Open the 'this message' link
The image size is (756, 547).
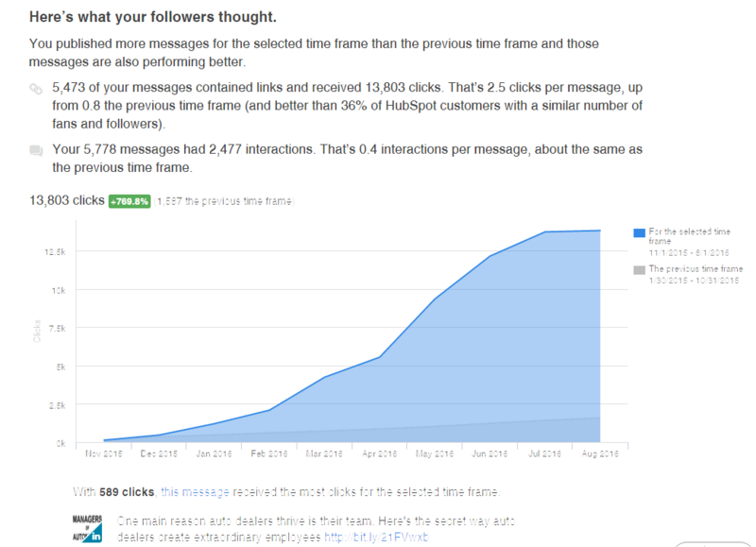195,492
